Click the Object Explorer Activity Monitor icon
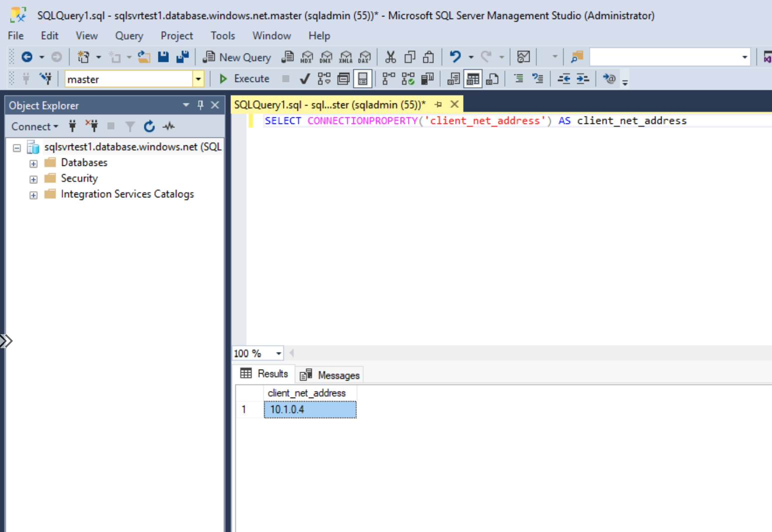Image resolution: width=772 pixels, height=532 pixels. tap(168, 126)
